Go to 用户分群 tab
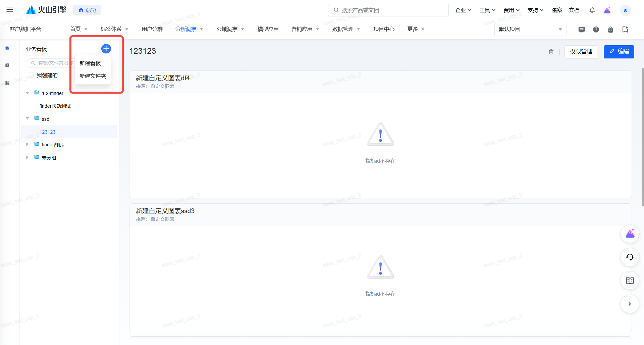Viewport: 644px width, 345px height. [x=152, y=29]
